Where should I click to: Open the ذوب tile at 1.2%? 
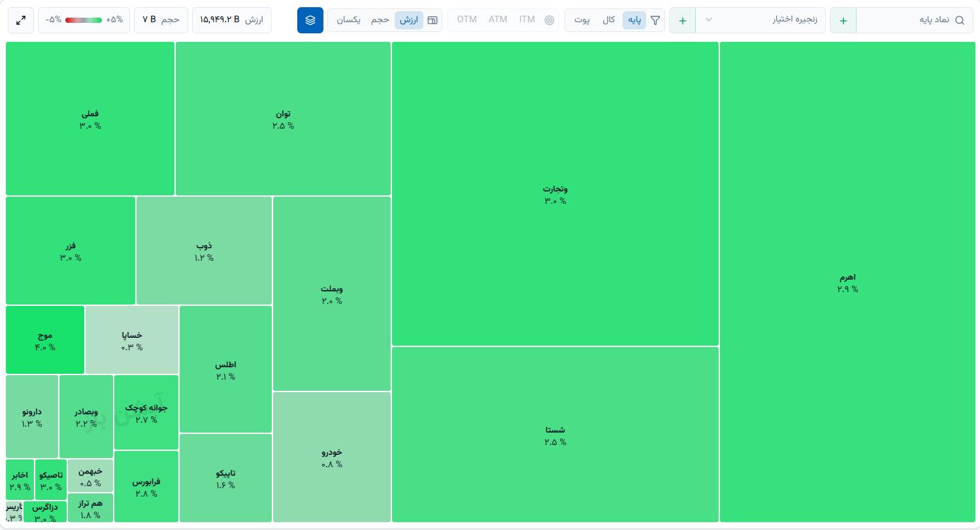click(x=204, y=250)
